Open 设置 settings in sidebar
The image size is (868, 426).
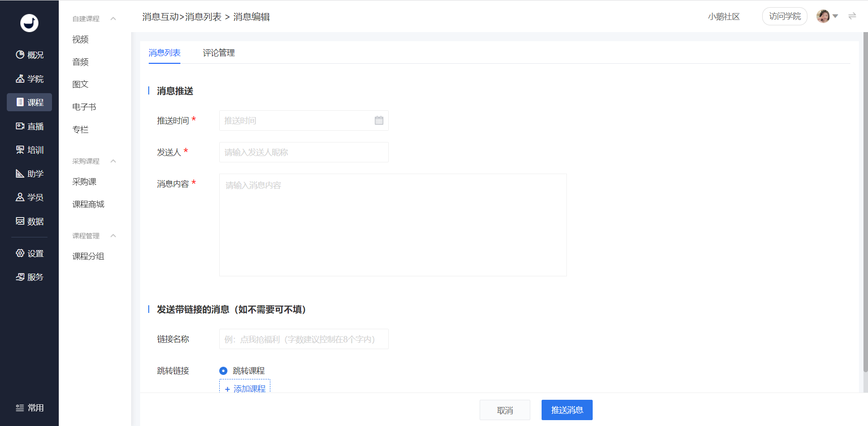(x=29, y=253)
